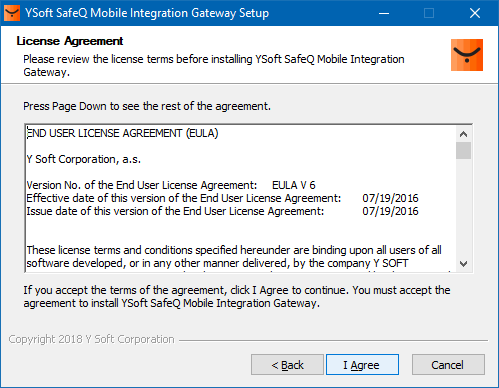This screenshot has height=388, width=499.
Task: Click the Issue date line in the license
Action: pyautogui.click(x=222, y=211)
